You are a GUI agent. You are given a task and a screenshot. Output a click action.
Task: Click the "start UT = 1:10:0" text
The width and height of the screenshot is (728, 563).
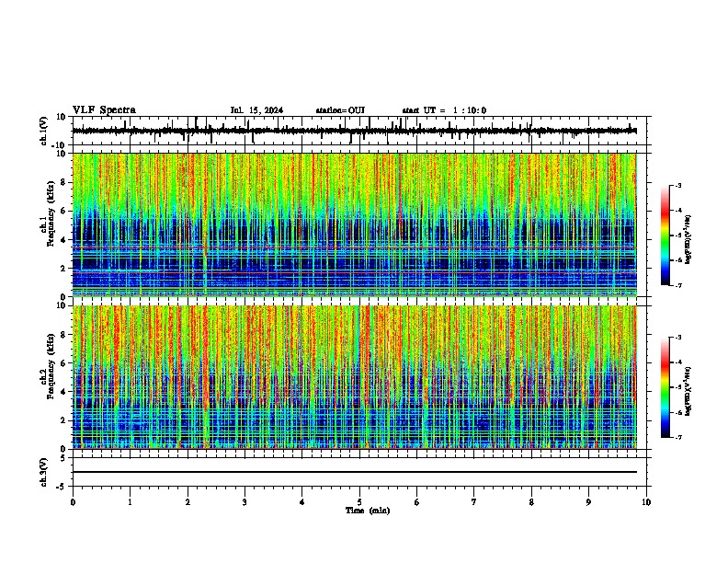(x=444, y=110)
